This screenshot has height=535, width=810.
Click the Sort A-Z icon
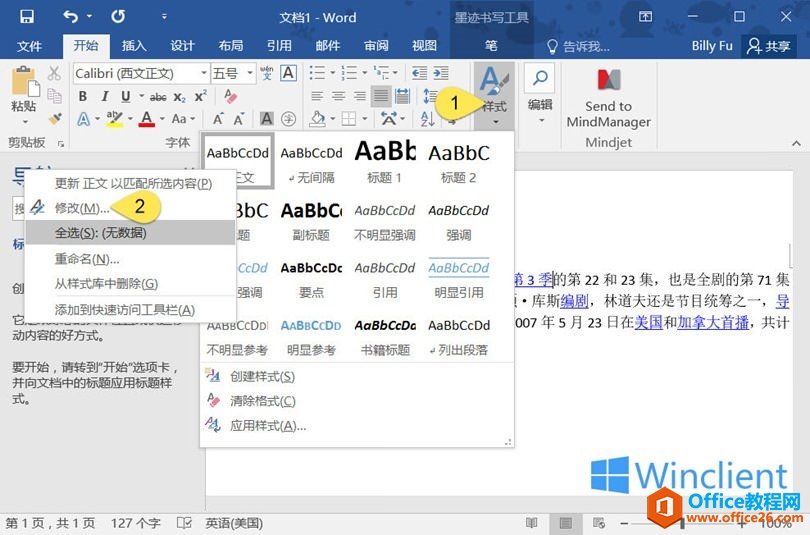(428, 119)
